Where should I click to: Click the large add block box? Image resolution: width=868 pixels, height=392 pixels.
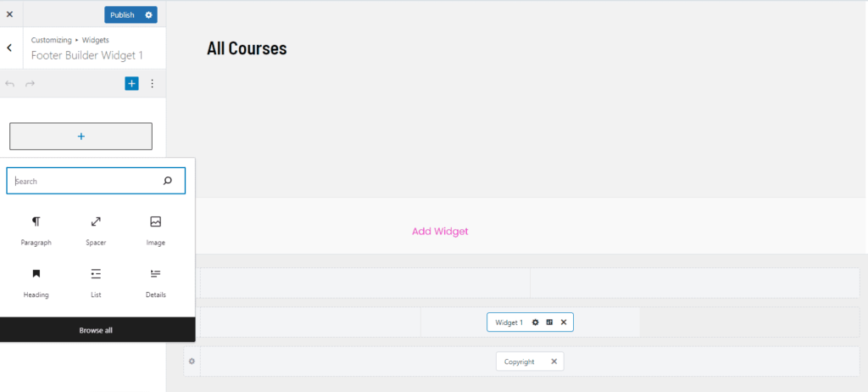(x=81, y=137)
